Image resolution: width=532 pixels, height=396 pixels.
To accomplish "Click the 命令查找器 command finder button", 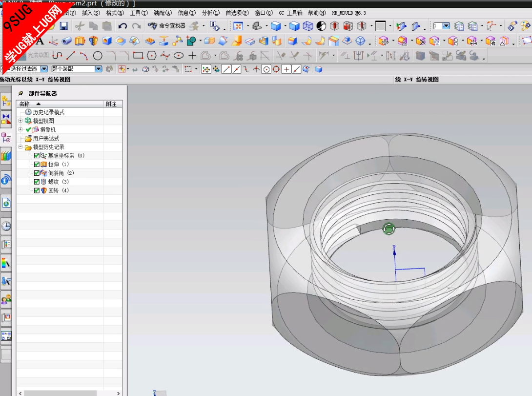I will [167, 26].
